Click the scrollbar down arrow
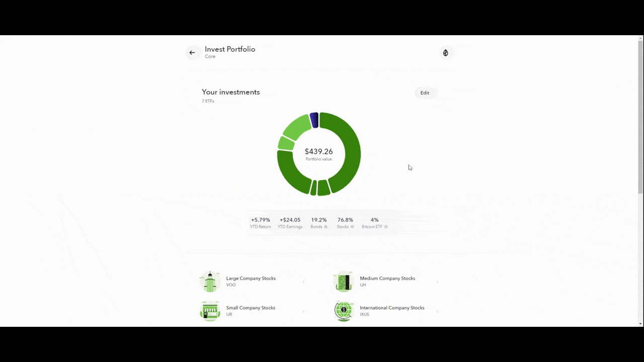The height and width of the screenshot is (362, 644). click(640, 323)
